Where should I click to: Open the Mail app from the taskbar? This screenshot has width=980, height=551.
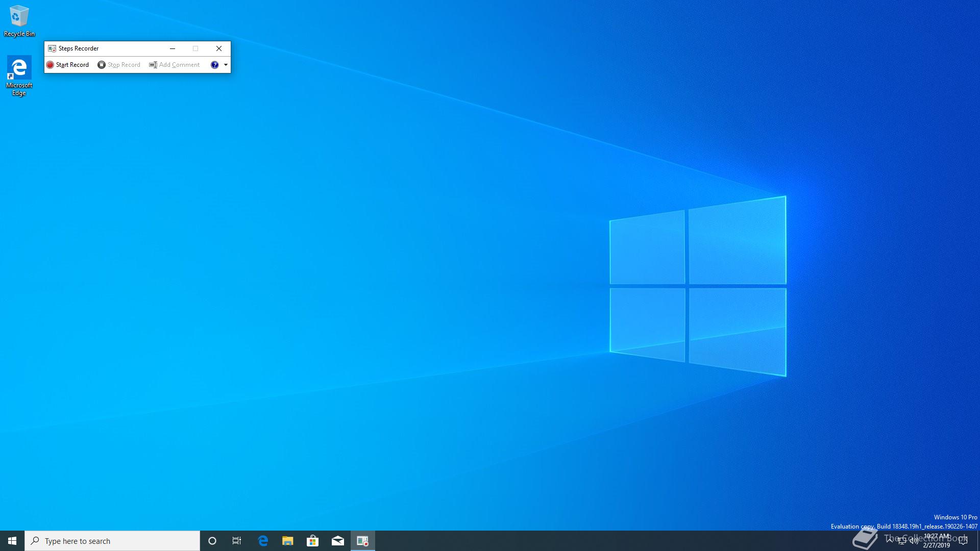337,541
